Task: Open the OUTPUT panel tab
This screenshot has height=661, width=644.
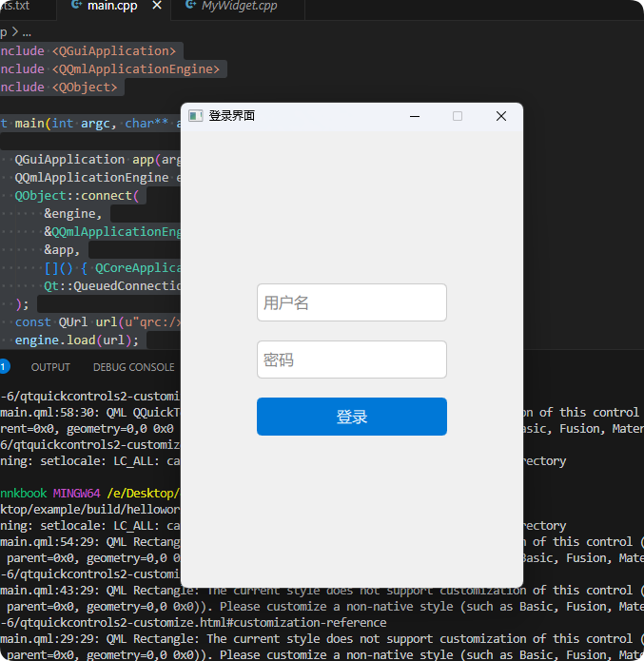Action: pyautogui.click(x=50, y=367)
